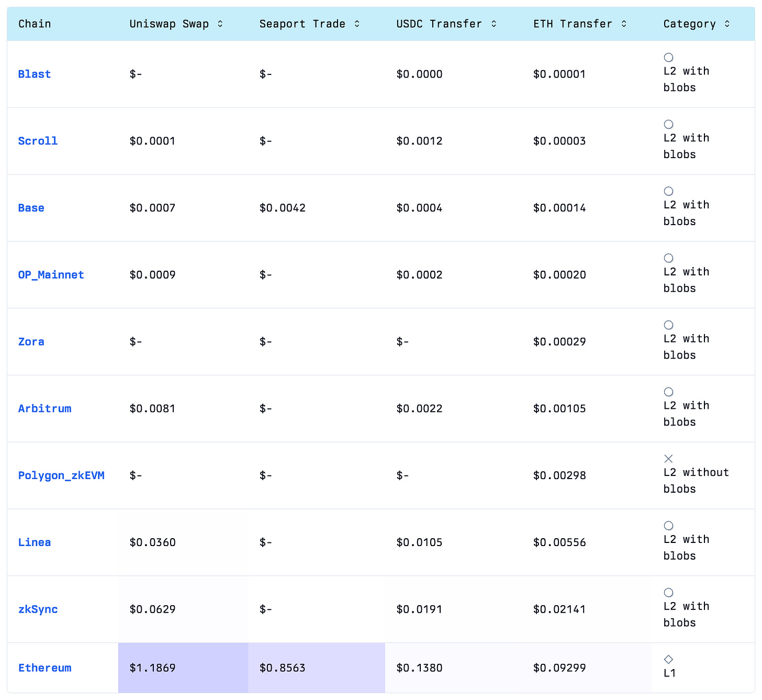The width and height of the screenshot is (762, 700).
Task: Open the Base chain link
Action: [x=31, y=208]
